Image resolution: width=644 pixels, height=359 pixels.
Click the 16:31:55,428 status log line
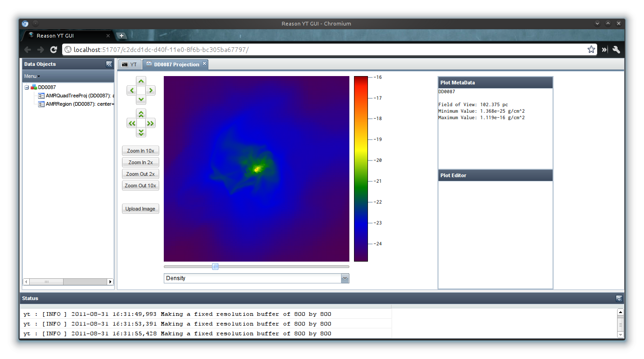[x=206, y=333]
